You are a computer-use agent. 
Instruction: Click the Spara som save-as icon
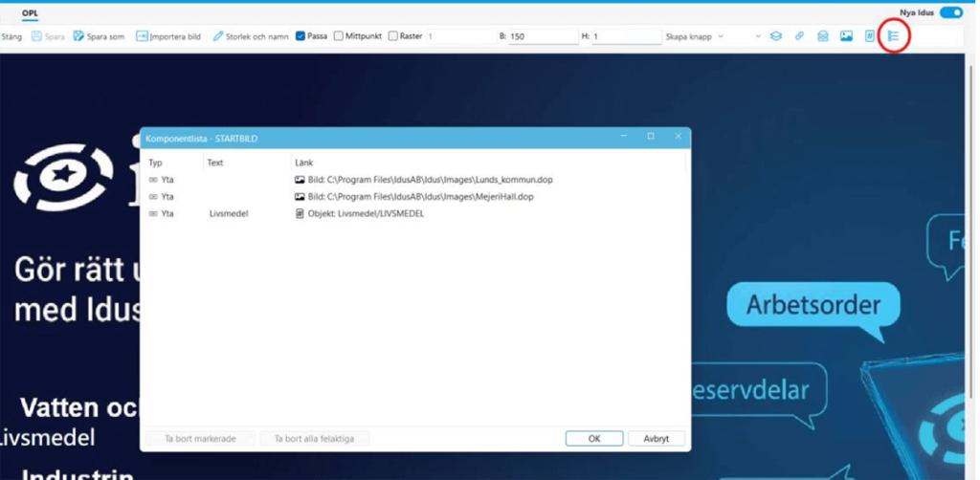point(79,36)
